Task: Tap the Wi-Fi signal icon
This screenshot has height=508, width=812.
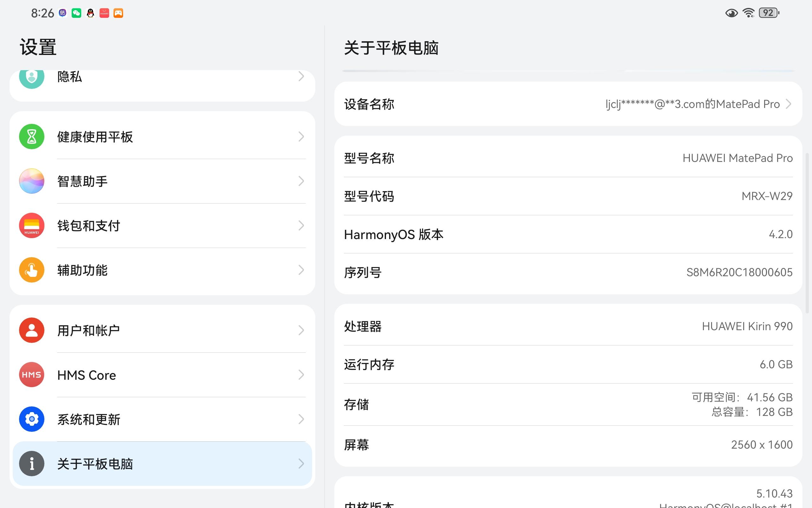Action: 749,13
